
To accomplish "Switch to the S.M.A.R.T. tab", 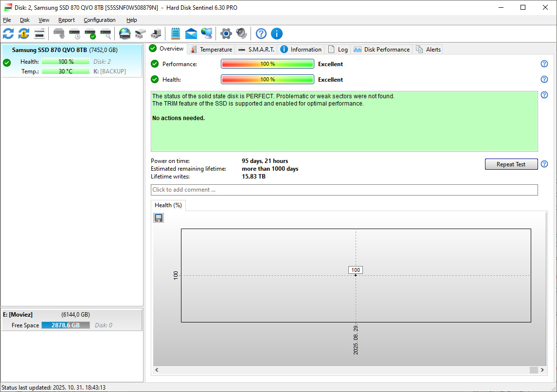I will (256, 49).
